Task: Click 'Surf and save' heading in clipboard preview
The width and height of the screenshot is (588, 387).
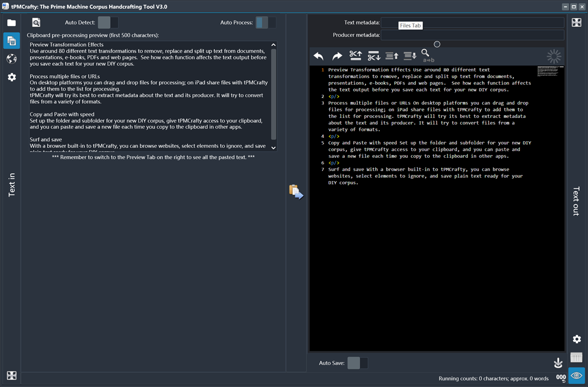Action: pos(46,140)
